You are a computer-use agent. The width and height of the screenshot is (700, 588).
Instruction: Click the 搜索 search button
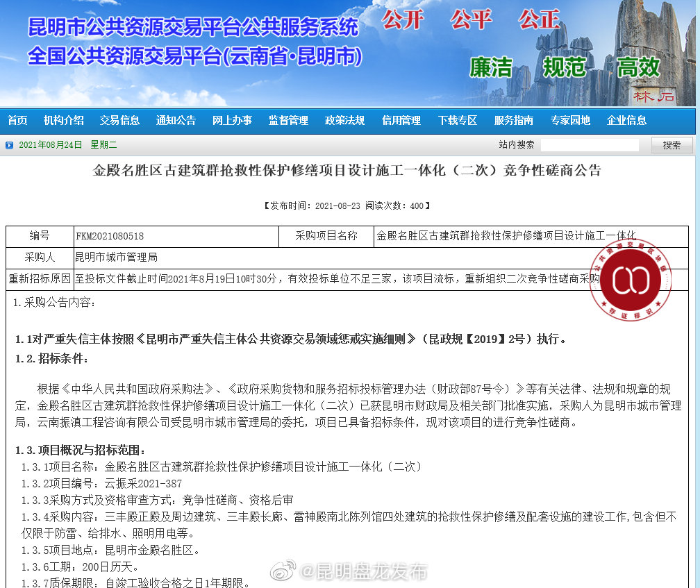(x=672, y=144)
